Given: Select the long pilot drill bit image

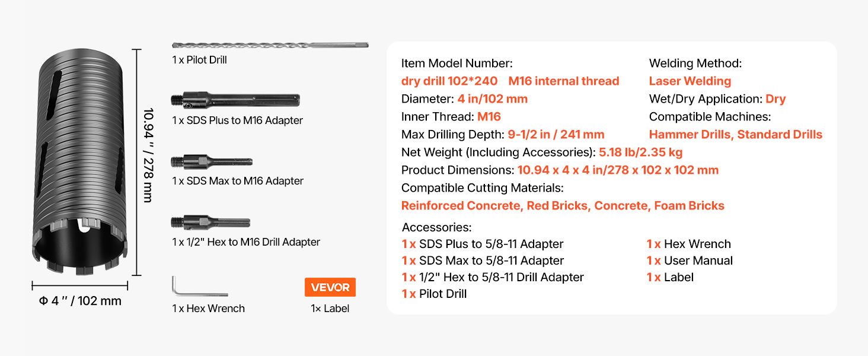Looking at the screenshot, I should pyautogui.click(x=270, y=45).
